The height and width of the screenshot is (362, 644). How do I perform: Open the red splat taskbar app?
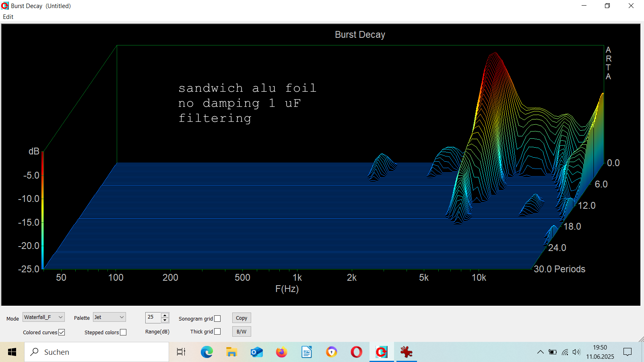pyautogui.click(x=407, y=352)
